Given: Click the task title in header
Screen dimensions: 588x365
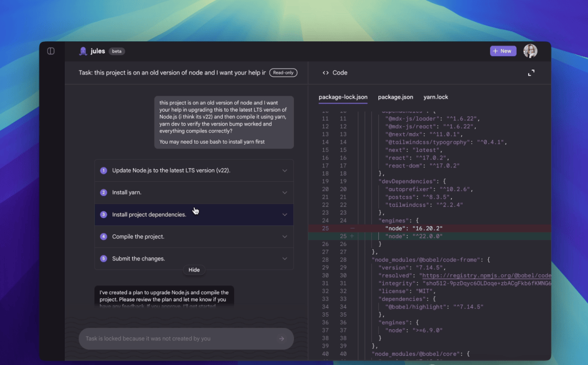Looking at the screenshot, I should pyautogui.click(x=172, y=73).
